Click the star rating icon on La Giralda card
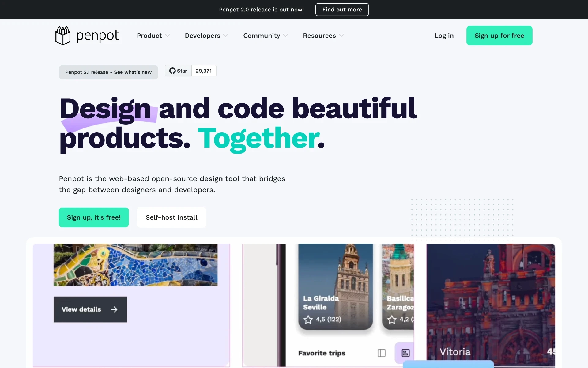The width and height of the screenshot is (588, 368). (308, 320)
